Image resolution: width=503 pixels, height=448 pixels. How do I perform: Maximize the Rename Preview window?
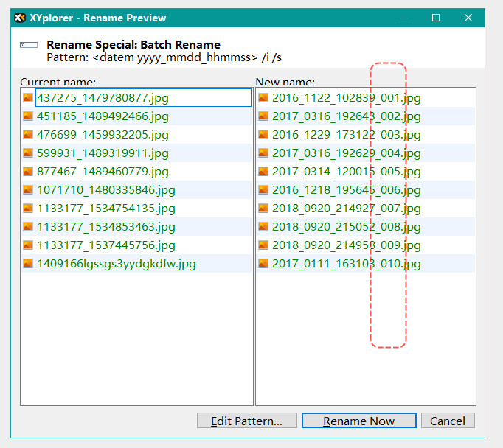coord(436,18)
